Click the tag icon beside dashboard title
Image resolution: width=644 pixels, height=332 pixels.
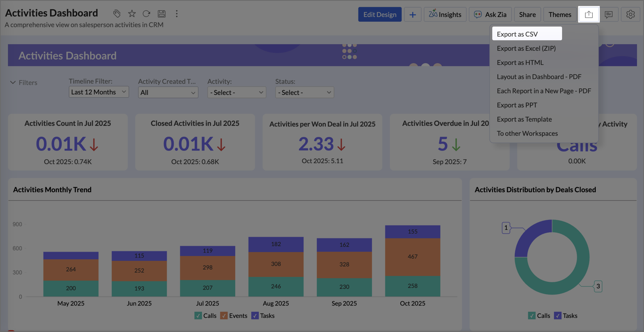click(x=116, y=14)
